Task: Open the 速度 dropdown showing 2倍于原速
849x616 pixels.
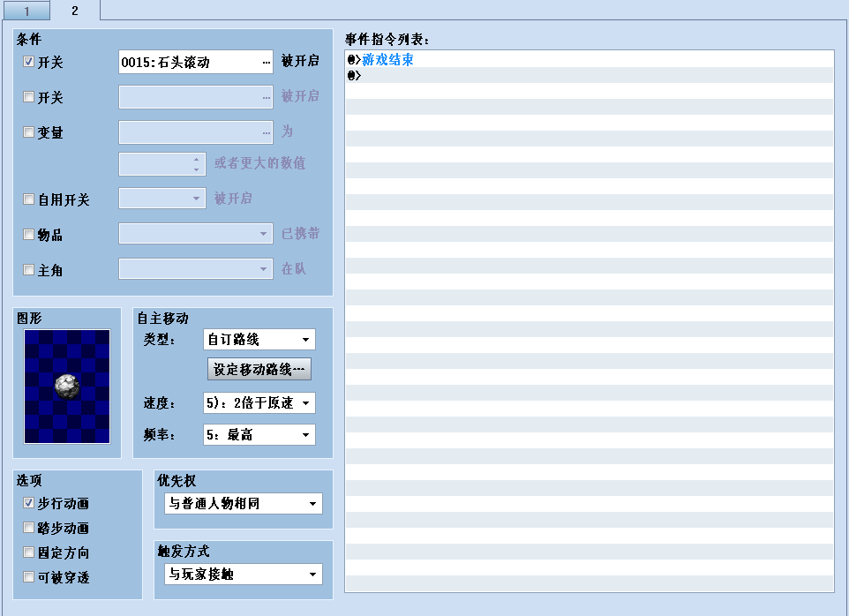Action: (259, 402)
